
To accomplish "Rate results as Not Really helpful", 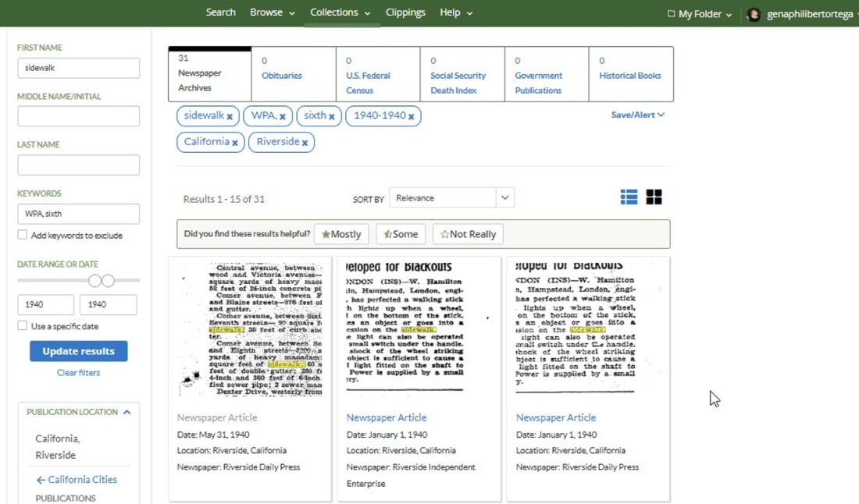I will (469, 234).
